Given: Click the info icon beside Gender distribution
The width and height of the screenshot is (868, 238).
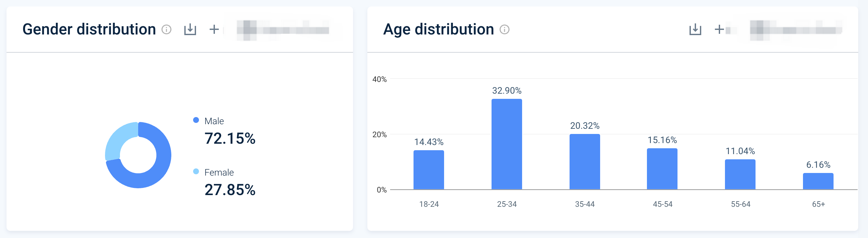Looking at the screenshot, I should 166,30.
